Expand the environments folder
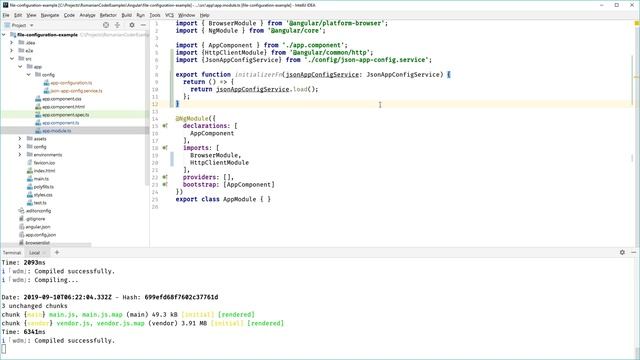Screen dimensions: 640x360 [x=20, y=155]
